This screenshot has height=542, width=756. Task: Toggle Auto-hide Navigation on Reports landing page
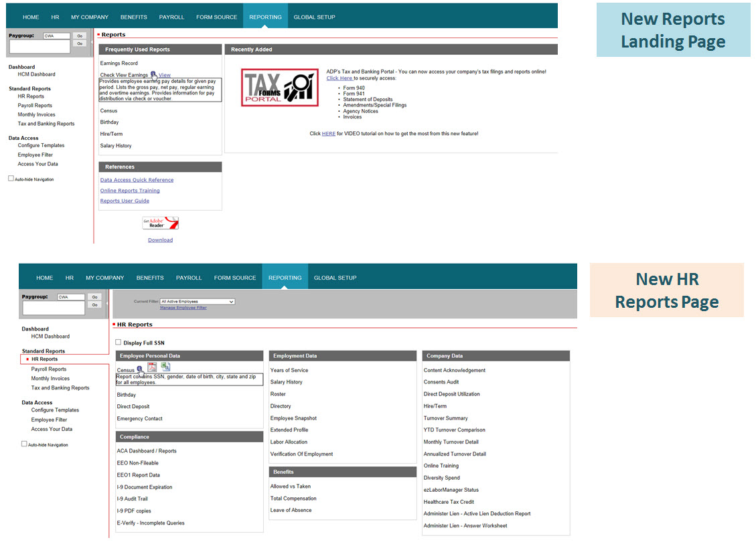pos(11,179)
